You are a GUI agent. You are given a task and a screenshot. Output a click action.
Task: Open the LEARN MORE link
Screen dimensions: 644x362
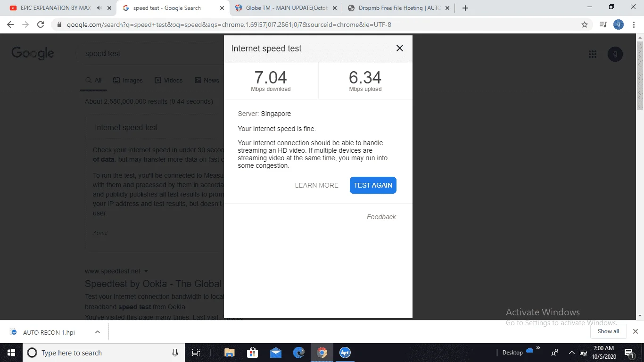click(x=317, y=185)
